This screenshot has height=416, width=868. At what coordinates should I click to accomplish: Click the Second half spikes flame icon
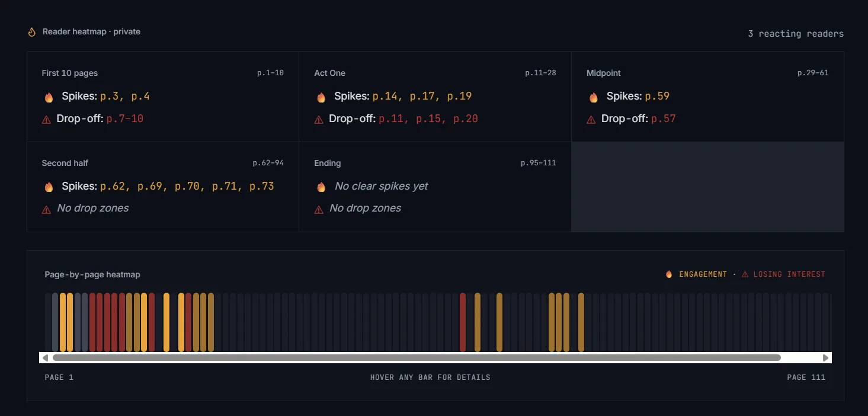point(49,187)
